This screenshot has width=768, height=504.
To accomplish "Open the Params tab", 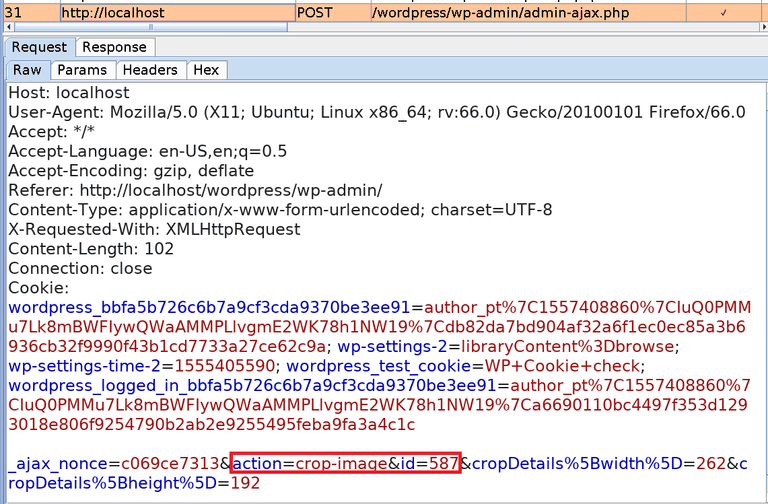I will click(x=82, y=70).
